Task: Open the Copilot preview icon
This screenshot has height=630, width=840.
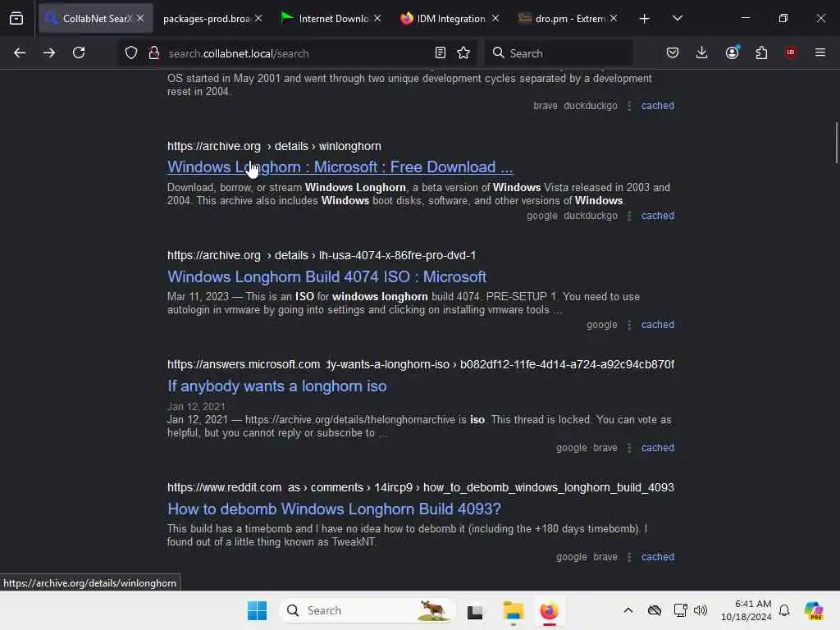Action: [x=814, y=610]
